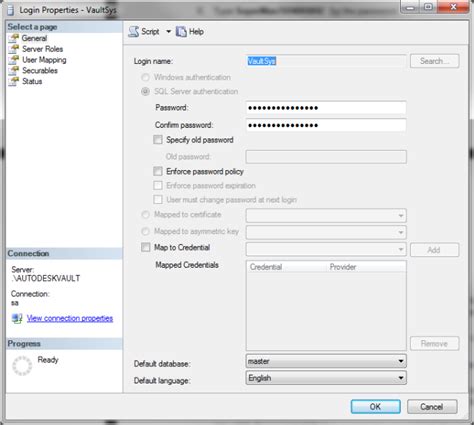This screenshot has width=474, height=425.
Task: Click the 'Ready' progress status text
Action: click(48, 360)
